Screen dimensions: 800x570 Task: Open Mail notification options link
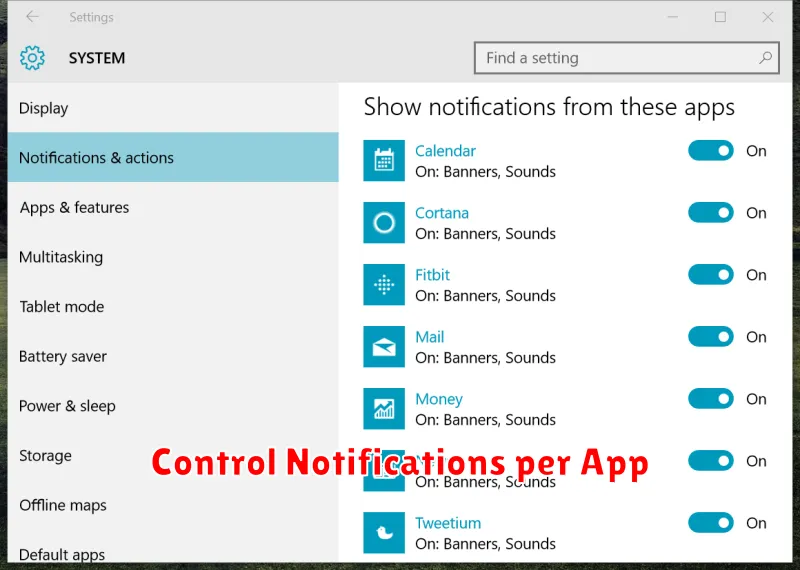tap(430, 337)
